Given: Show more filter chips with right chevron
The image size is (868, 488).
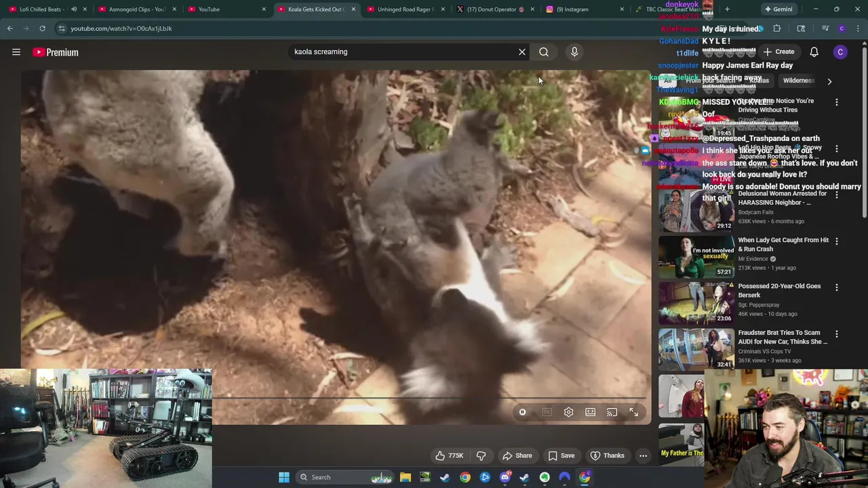Looking at the screenshot, I should (829, 81).
